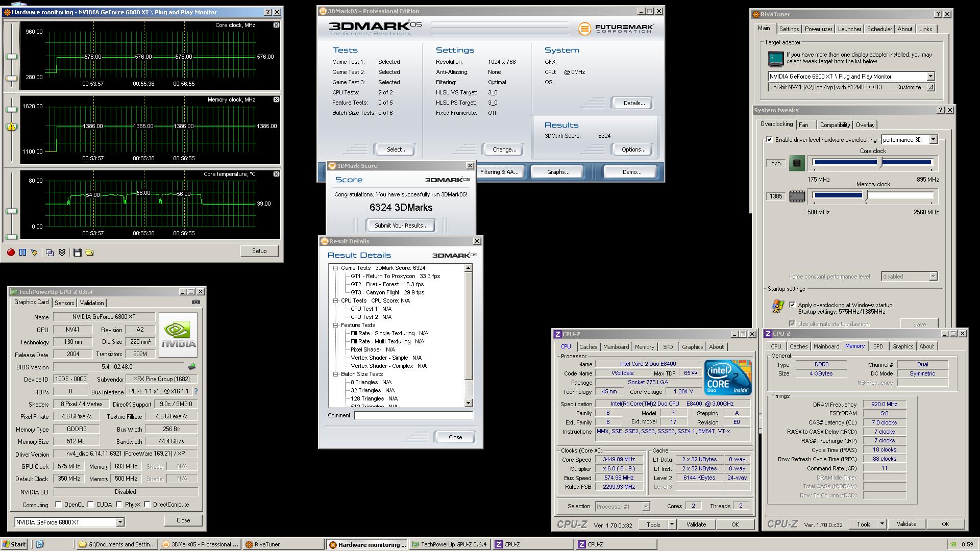Toggle the CUDA checkbox in GPU-Z
The height and width of the screenshot is (551, 980).
[90, 505]
